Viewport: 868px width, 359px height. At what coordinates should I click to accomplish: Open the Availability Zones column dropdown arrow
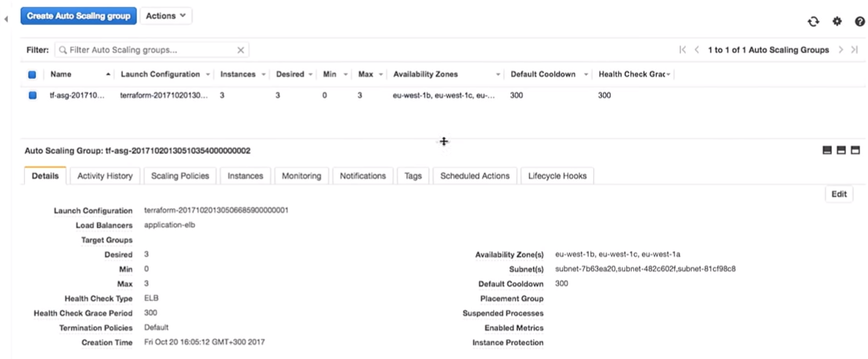(498, 75)
